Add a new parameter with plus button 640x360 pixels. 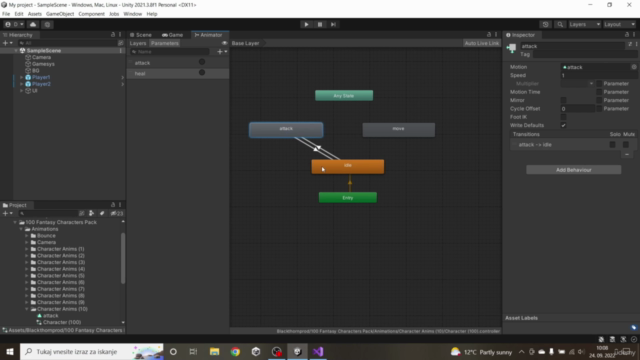[x=222, y=52]
